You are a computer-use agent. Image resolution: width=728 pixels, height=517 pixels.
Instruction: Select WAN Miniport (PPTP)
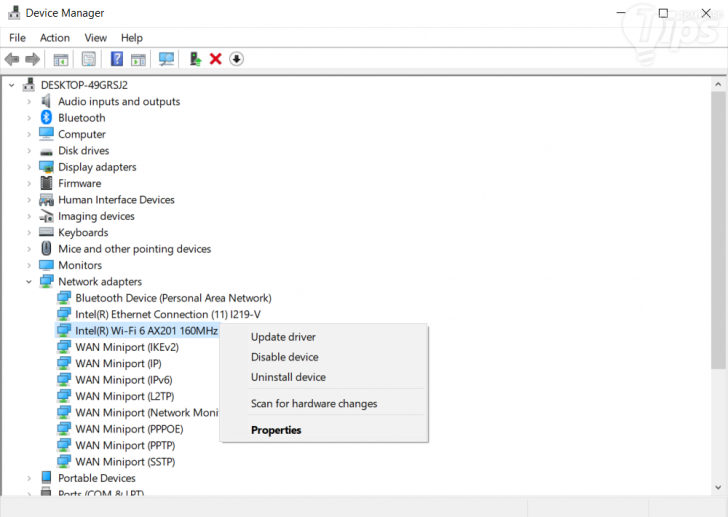point(125,445)
